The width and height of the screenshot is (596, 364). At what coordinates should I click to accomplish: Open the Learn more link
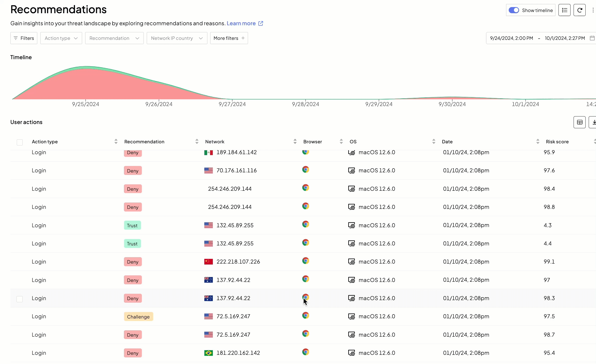(x=241, y=23)
